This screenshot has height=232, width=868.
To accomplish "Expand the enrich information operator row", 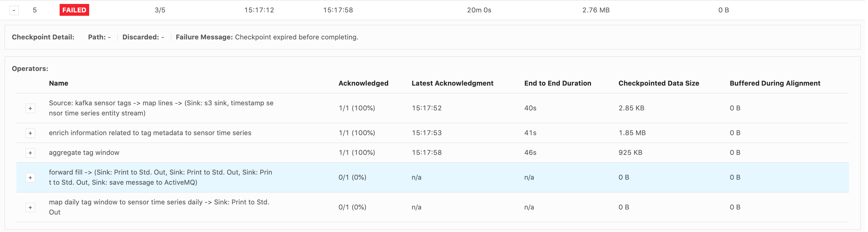I will pyautogui.click(x=30, y=133).
